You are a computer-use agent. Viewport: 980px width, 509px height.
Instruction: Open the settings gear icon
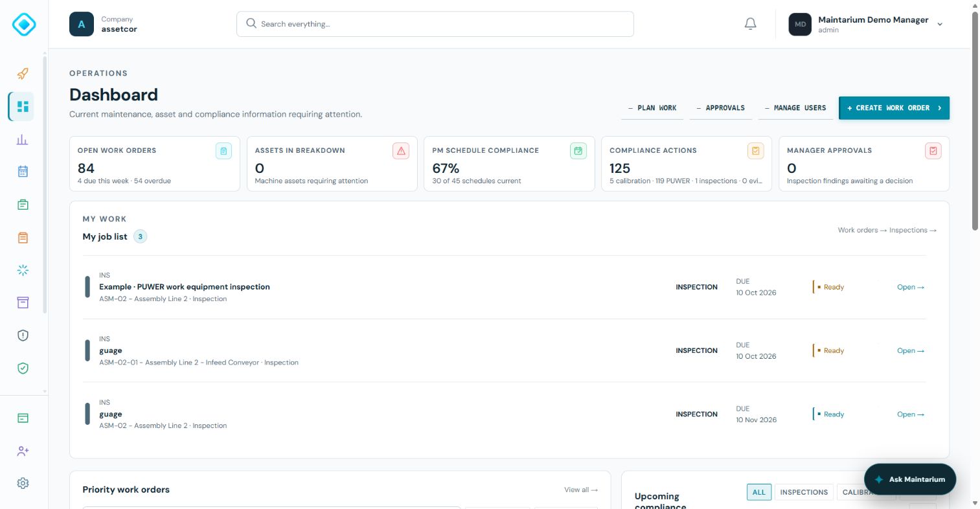click(x=23, y=483)
